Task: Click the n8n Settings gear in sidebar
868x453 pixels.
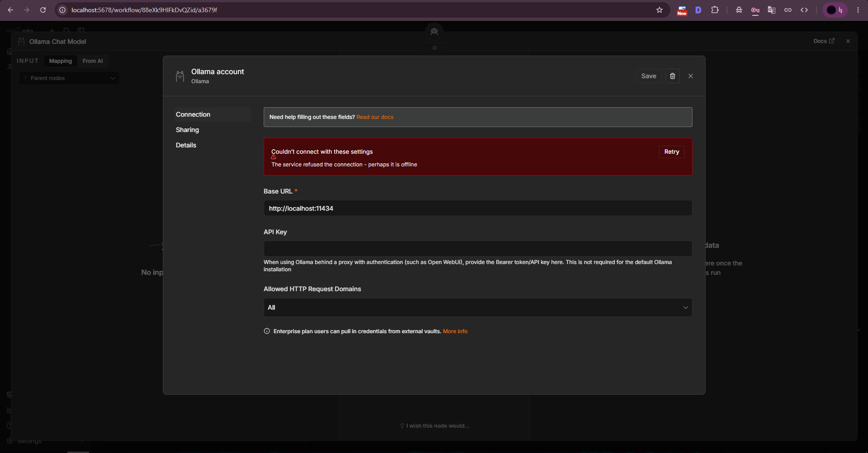Action: tap(10, 441)
